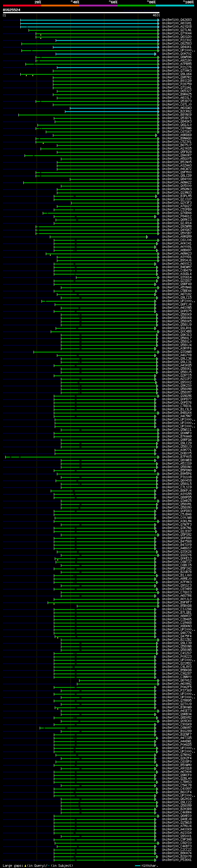
Task: Select the UniRef100_Q19NU3 label
Action: (x=177, y=193)
